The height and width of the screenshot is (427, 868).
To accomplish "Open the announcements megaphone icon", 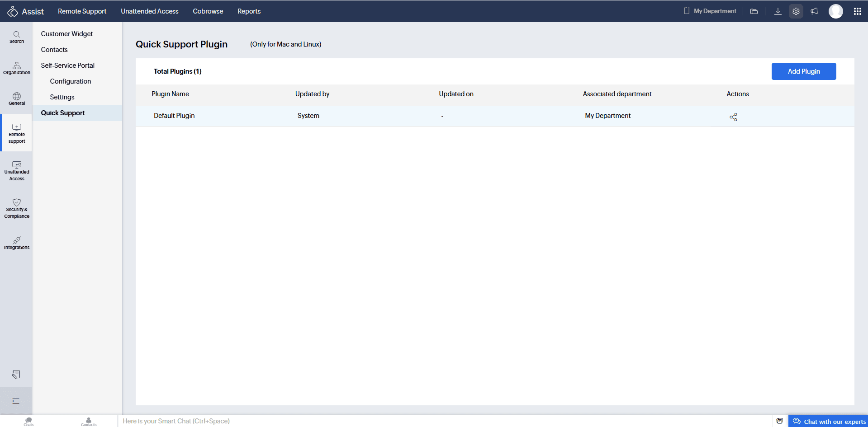I will coord(814,11).
